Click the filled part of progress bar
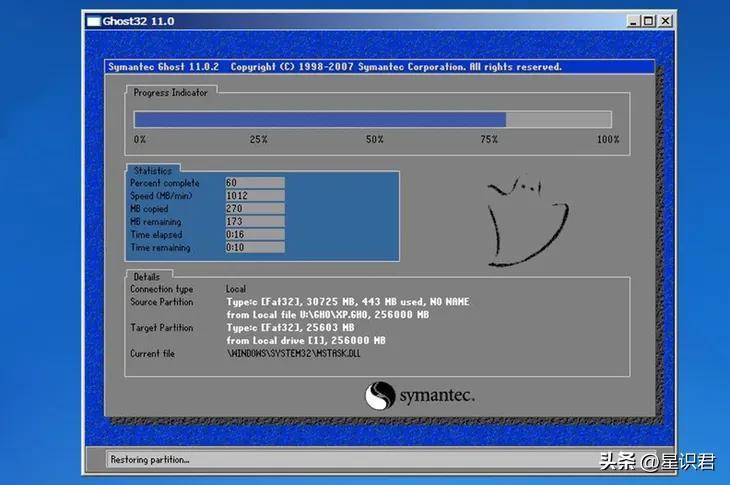Screen dimensions: 730x485 point(320,120)
